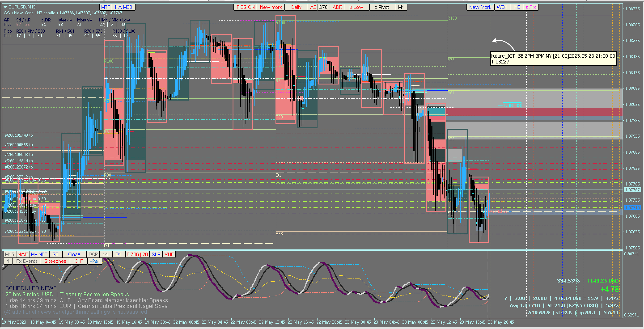This screenshot has width=644, height=329.
Task: Click the H3 button
Action: (517, 7)
